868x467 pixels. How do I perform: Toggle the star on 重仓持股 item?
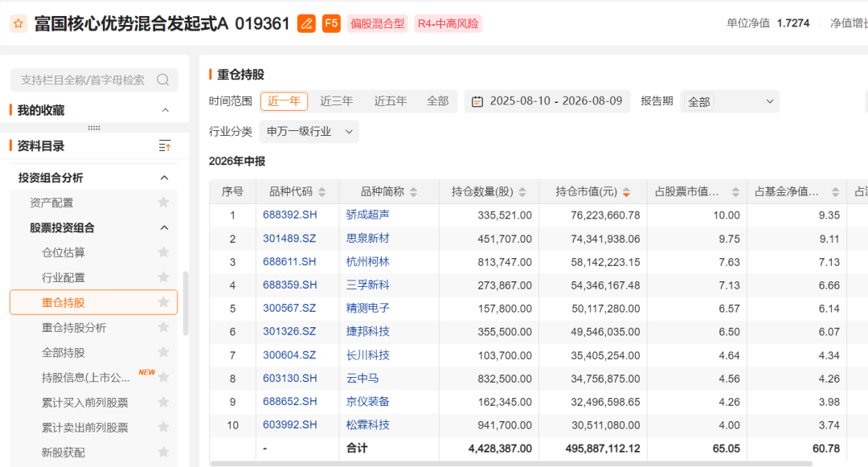pos(163,302)
